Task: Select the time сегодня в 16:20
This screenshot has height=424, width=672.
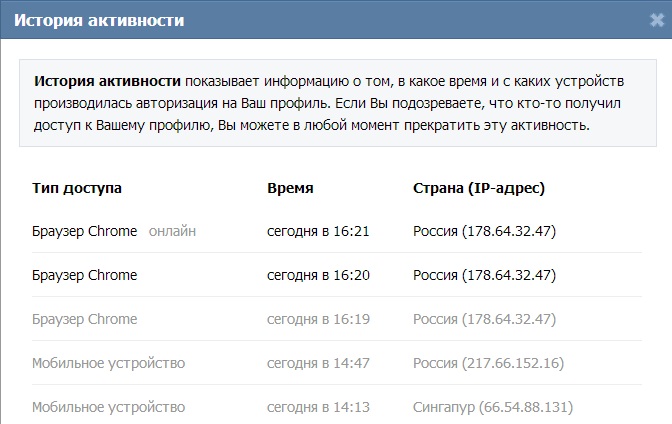Action: tap(318, 275)
